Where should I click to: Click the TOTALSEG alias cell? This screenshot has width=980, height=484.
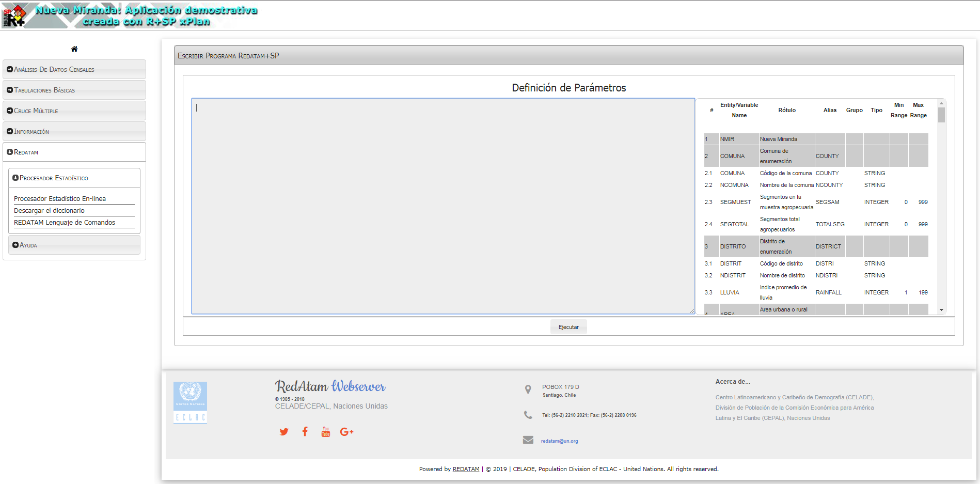pyautogui.click(x=830, y=224)
